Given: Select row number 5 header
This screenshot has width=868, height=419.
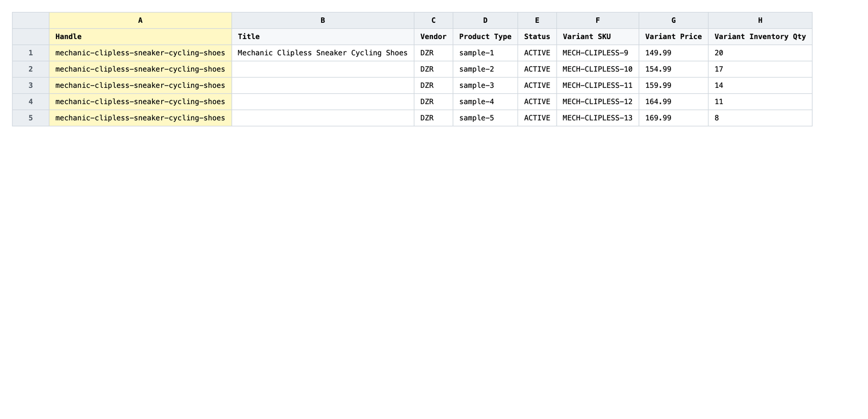Looking at the screenshot, I should [x=31, y=118].
